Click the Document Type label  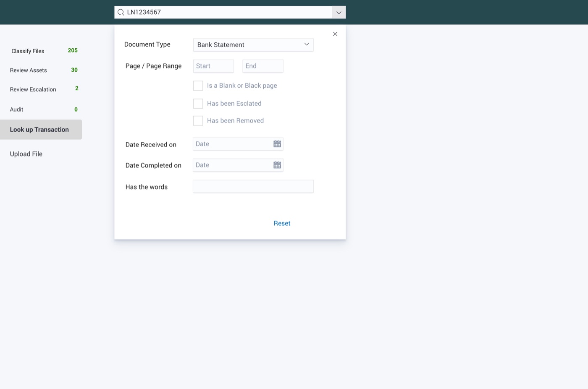tap(147, 44)
